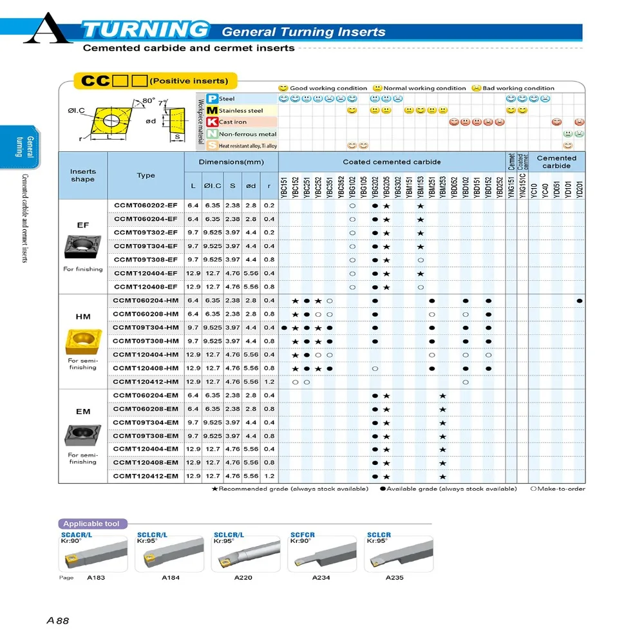Click the YBC151 grade column header

tap(284, 187)
